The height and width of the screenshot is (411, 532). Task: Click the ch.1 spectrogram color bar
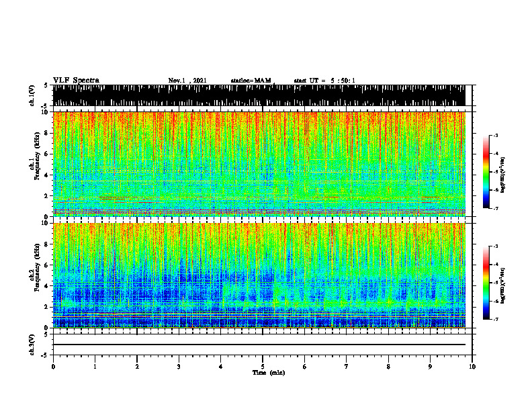[x=486, y=171]
